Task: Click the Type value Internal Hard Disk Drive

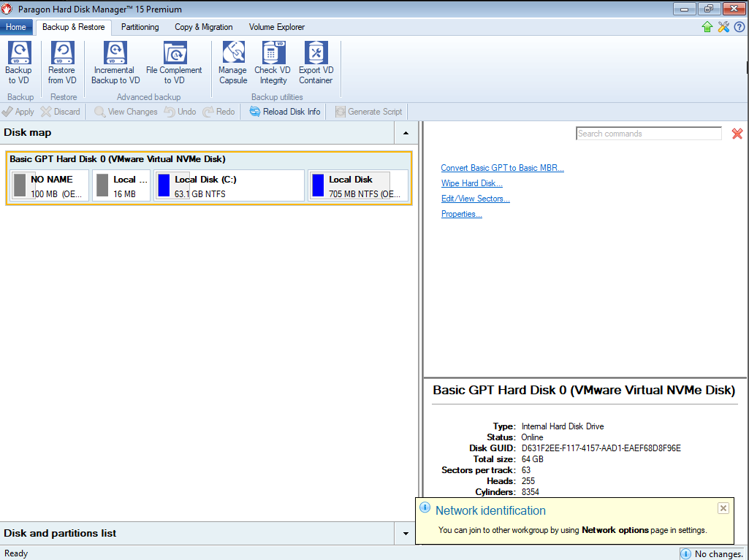Action: (x=562, y=426)
